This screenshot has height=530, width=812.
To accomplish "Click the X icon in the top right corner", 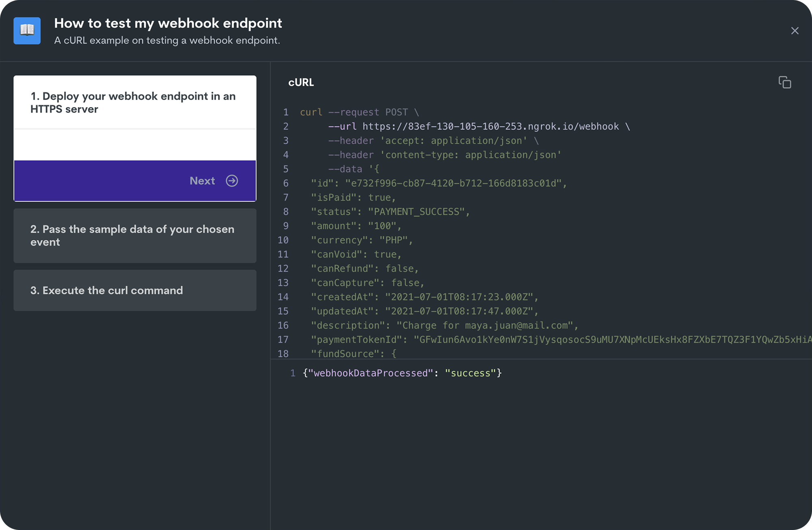I will [795, 31].
